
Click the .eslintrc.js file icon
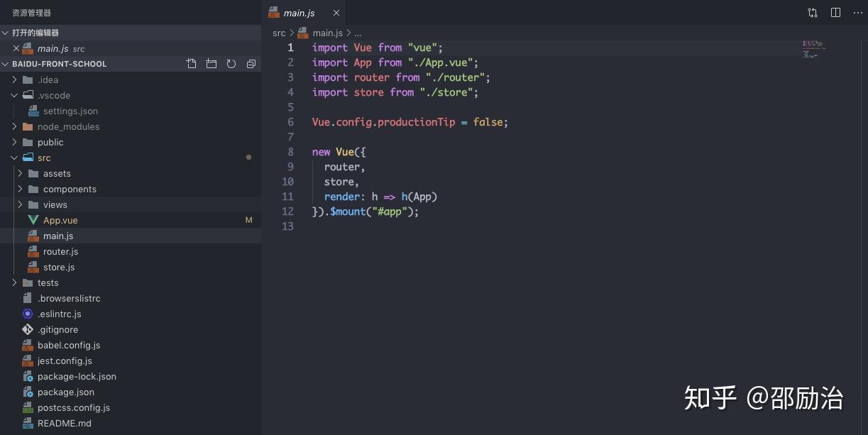point(28,314)
